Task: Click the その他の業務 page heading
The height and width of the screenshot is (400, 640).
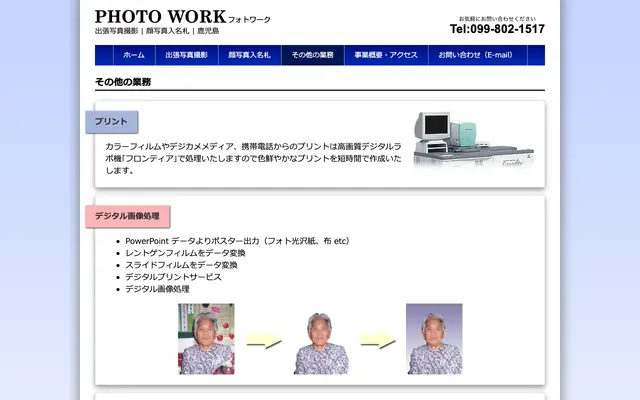Action: [x=123, y=82]
